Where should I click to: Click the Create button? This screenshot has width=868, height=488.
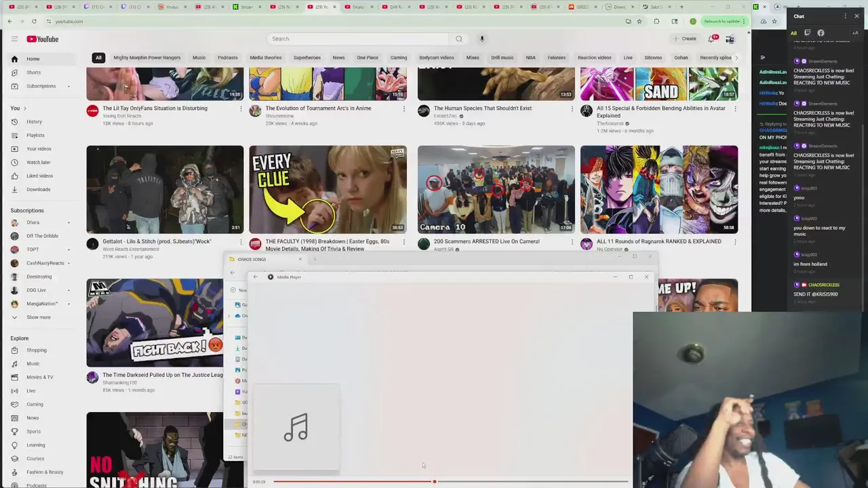click(x=685, y=39)
